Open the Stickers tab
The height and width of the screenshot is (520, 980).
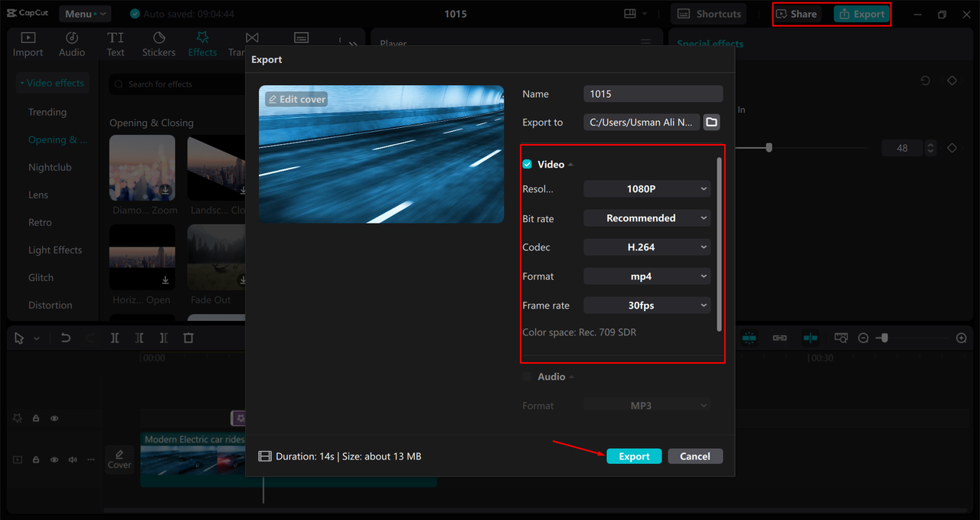coord(158,44)
